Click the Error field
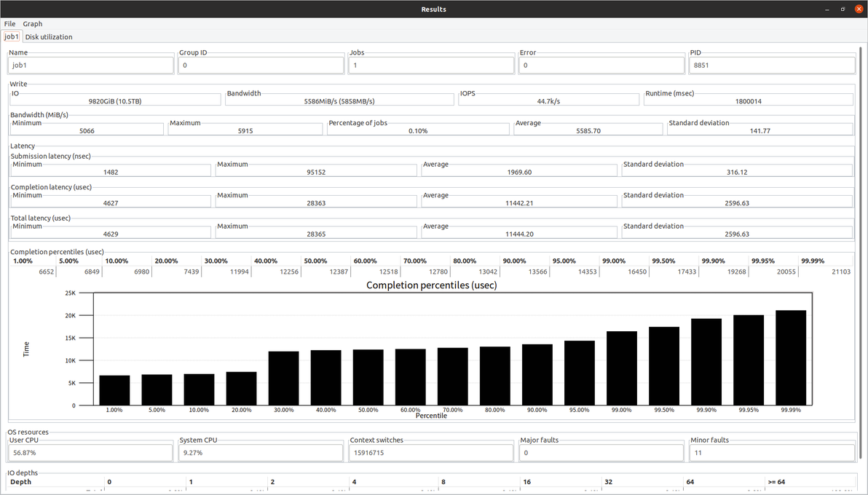Image resolution: width=868 pixels, height=495 pixels. tap(601, 66)
